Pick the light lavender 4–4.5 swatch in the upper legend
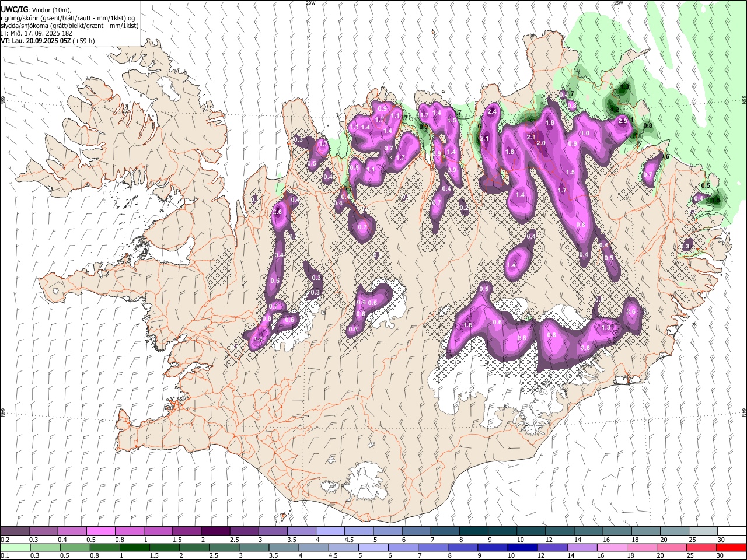 click(x=329, y=531)
